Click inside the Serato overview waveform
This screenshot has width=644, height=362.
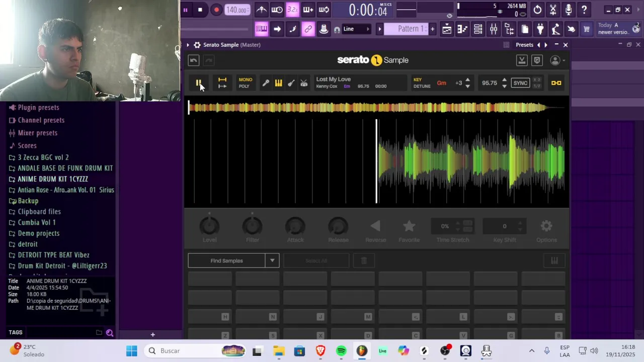click(376, 107)
